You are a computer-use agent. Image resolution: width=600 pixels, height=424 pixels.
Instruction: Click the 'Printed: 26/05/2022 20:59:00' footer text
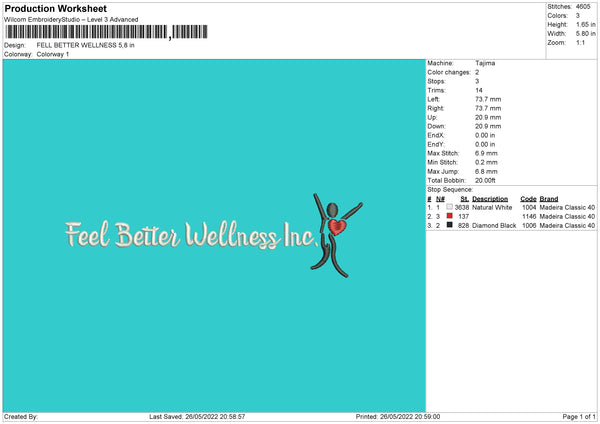(x=398, y=416)
